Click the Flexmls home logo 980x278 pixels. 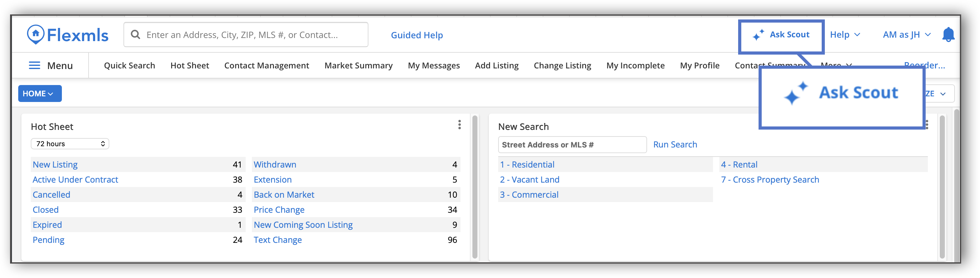coord(68,35)
